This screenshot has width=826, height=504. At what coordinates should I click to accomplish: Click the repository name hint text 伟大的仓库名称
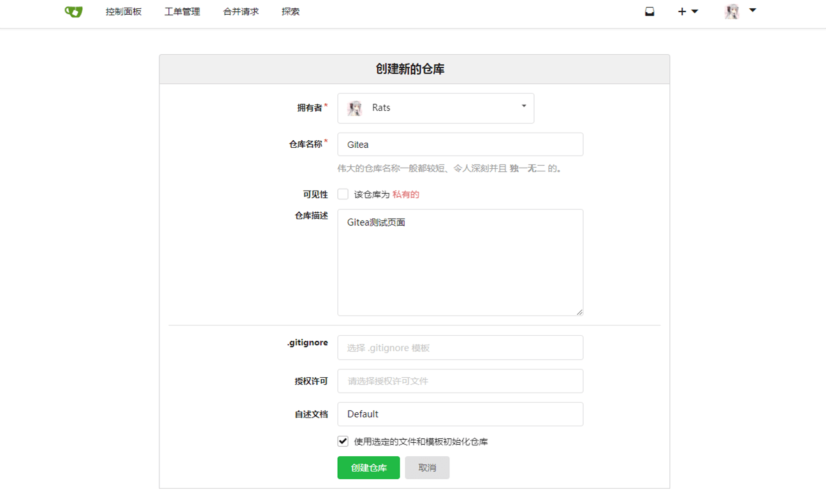[x=449, y=169]
